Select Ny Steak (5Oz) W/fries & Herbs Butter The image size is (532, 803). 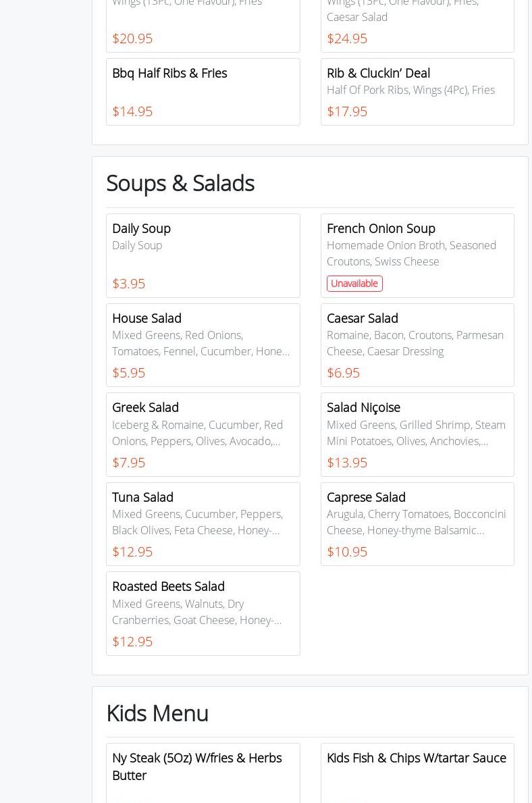point(203,767)
